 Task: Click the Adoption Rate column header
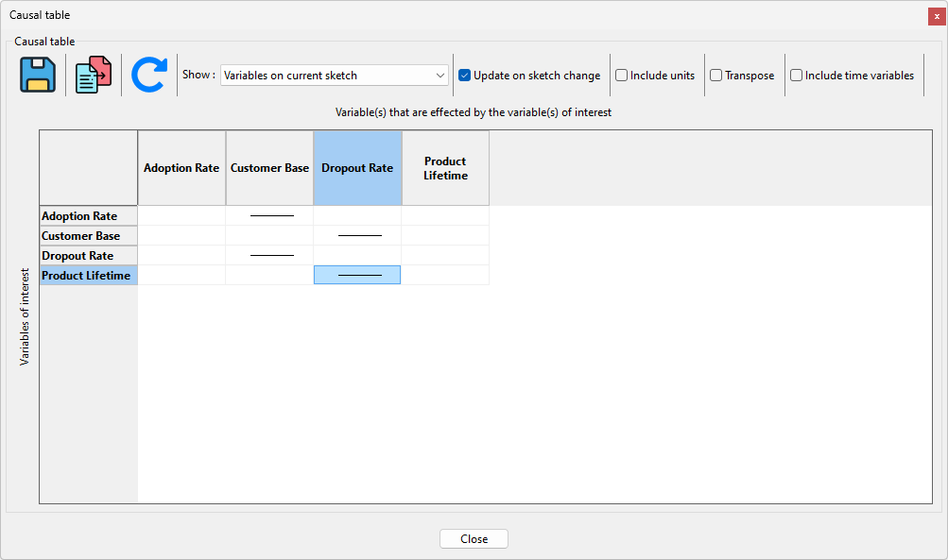tap(181, 167)
